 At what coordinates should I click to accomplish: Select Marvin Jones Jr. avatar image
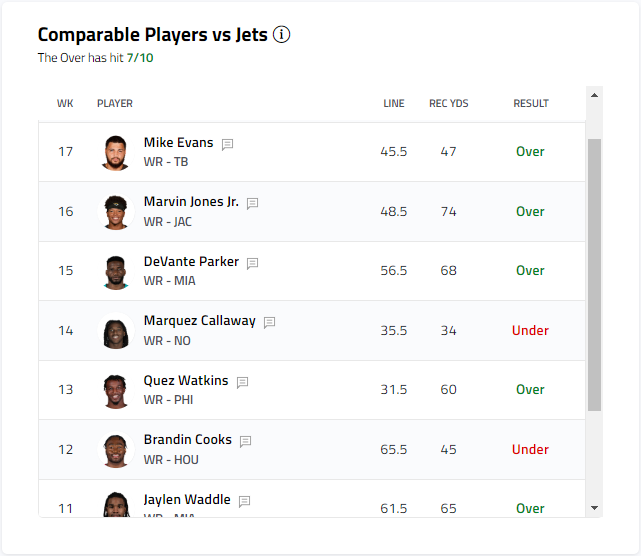coord(116,212)
